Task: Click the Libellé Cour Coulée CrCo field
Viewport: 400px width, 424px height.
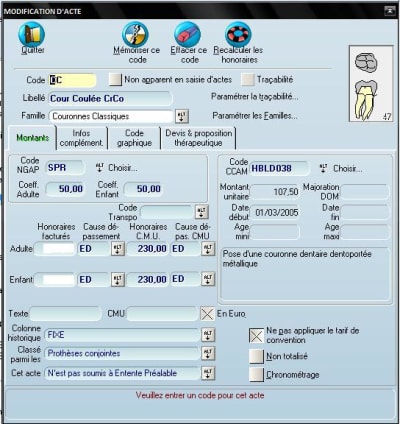Action: click(x=110, y=99)
